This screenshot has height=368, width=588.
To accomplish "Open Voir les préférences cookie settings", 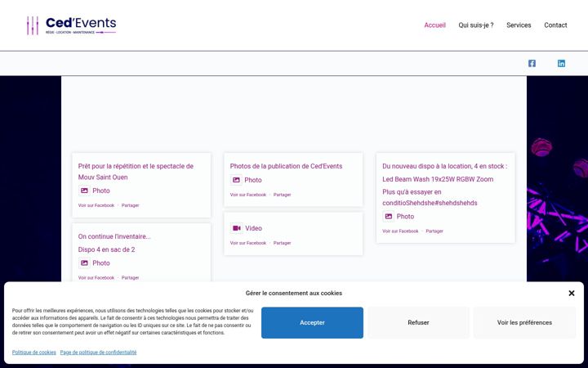I will click(524, 322).
